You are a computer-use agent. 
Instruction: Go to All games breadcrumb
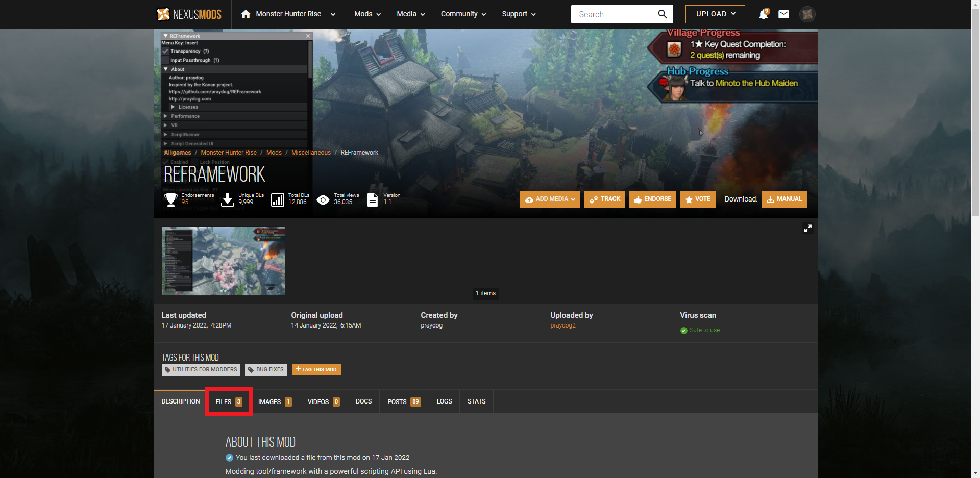click(178, 153)
